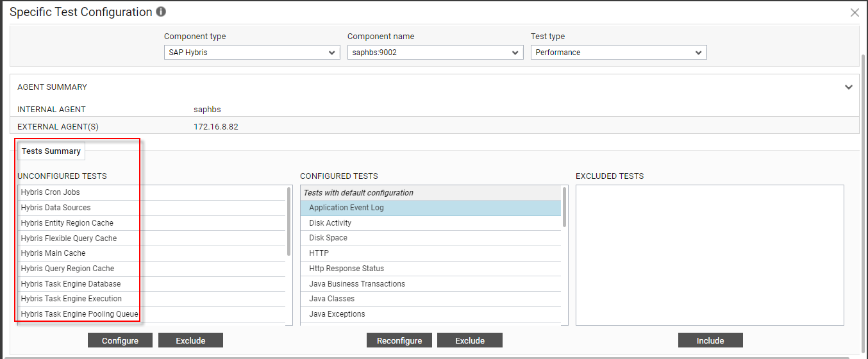Image resolution: width=868 pixels, height=359 pixels.
Task: Select Hybris Entity Region Cache test
Action: pos(151,223)
